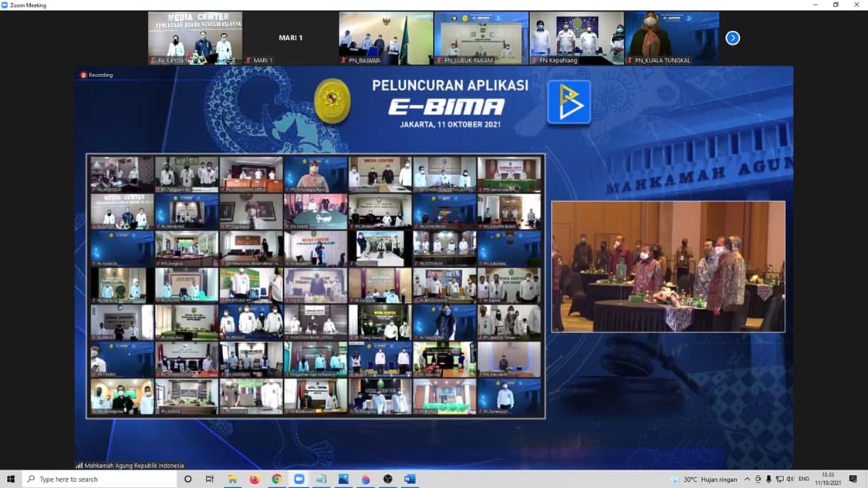Click the ENG input language indicator

(804, 480)
